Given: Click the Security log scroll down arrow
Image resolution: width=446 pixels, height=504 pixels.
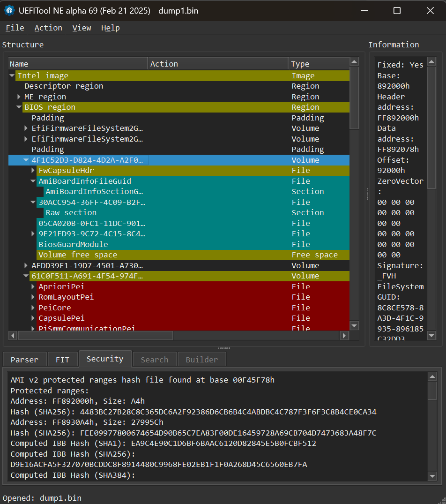Looking at the screenshot, I should click(x=432, y=476).
